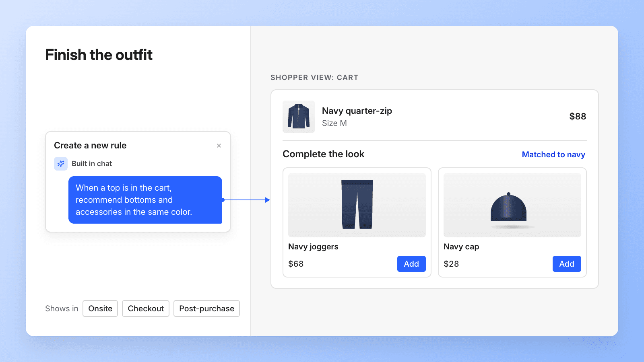Viewport: 644px width, 362px height.
Task: Click the SHOPPER VIEW: CART label
Action: click(314, 78)
